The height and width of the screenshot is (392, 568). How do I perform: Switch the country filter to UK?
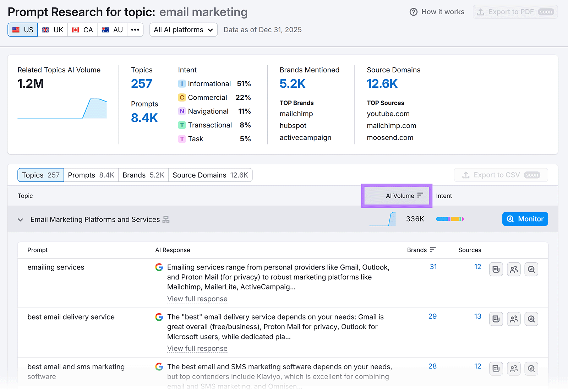point(53,29)
